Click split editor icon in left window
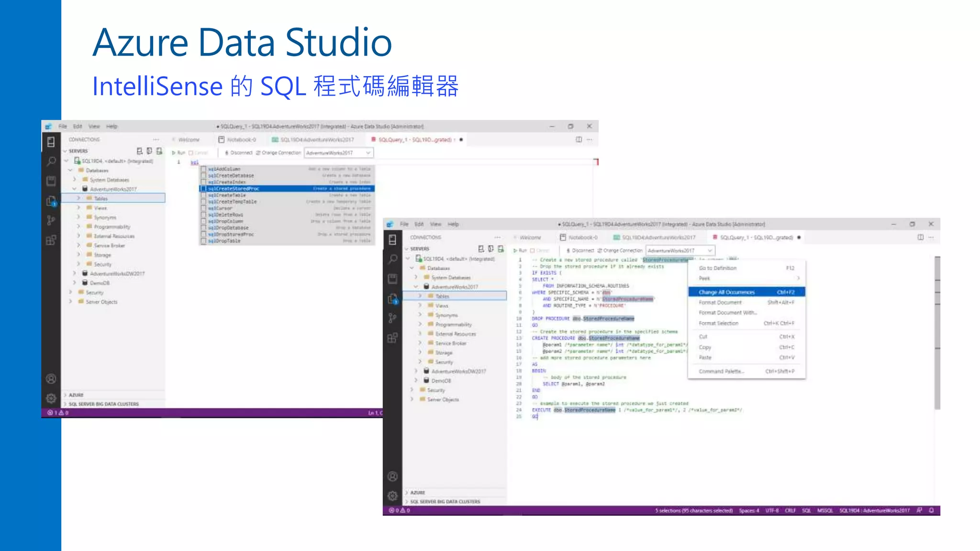 pos(579,140)
